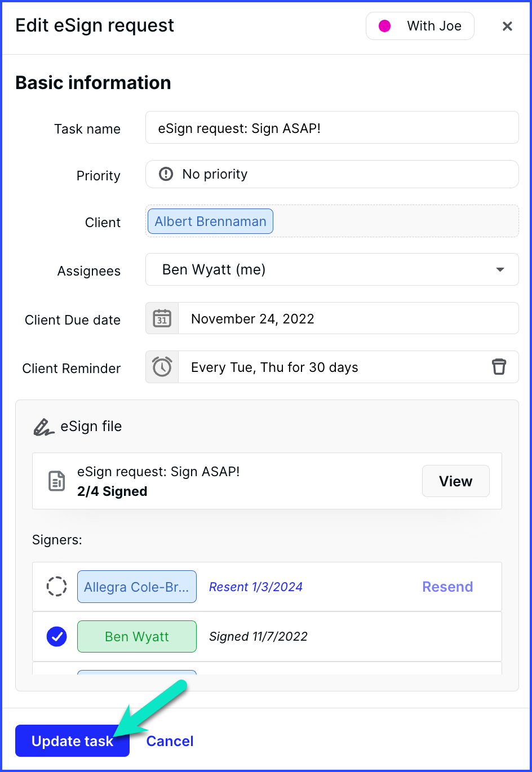
Task: Click the priority exclamation icon
Action: pyautogui.click(x=166, y=174)
